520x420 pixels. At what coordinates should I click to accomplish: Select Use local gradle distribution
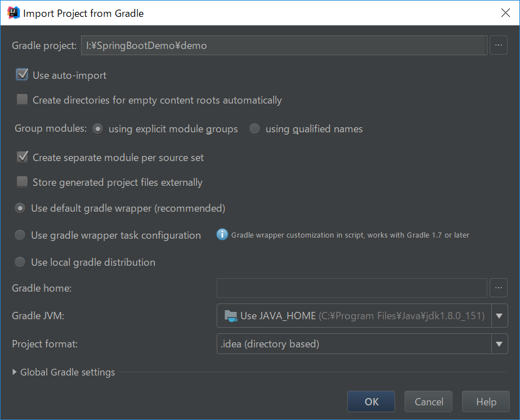[x=20, y=262]
